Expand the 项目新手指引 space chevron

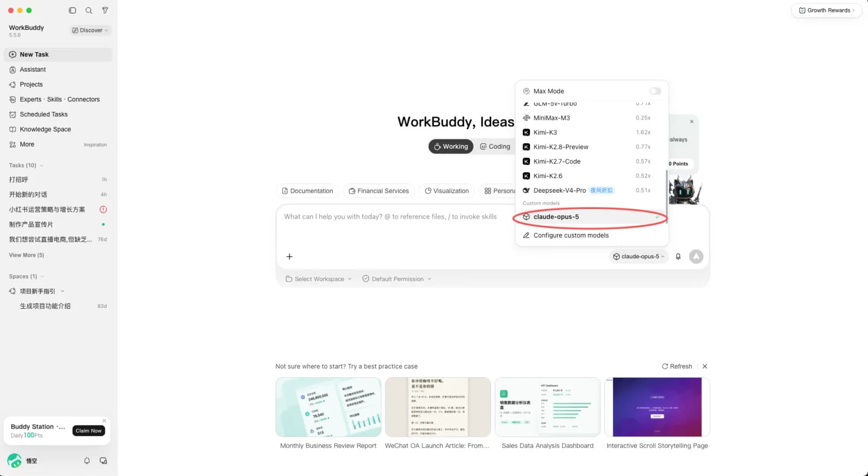[x=62, y=291]
